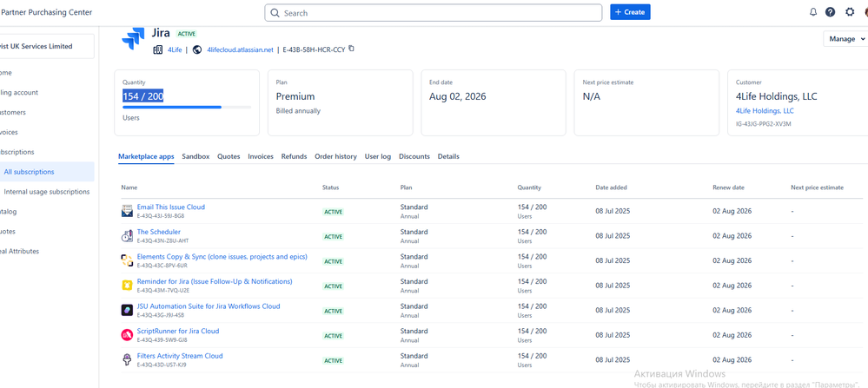This screenshot has width=868, height=388.
Task: Click the notifications bell icon
Action: click(813, 12)
